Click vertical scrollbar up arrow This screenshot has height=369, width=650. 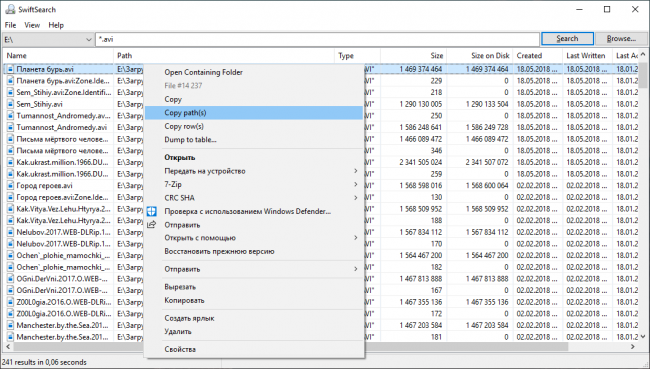click(x=643, y=54)
